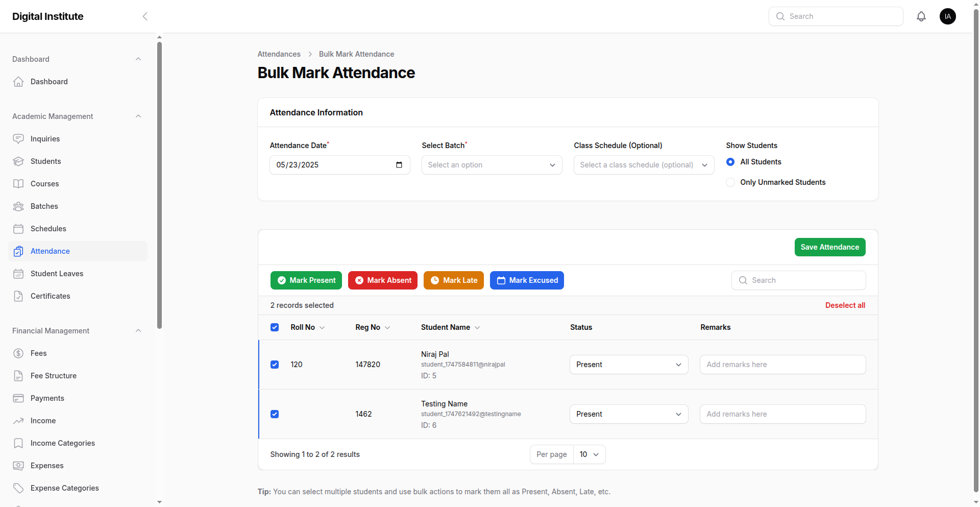Open Student Leaves in the sidebar

tap(57, 274)
